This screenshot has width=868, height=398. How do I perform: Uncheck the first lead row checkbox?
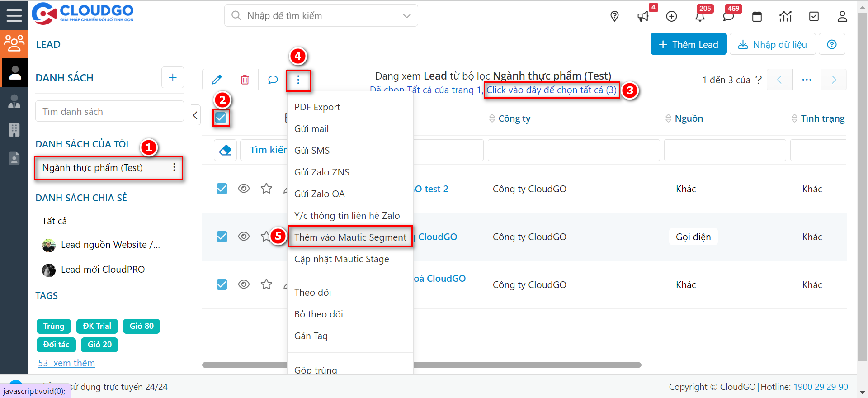[x=222, y=189]
